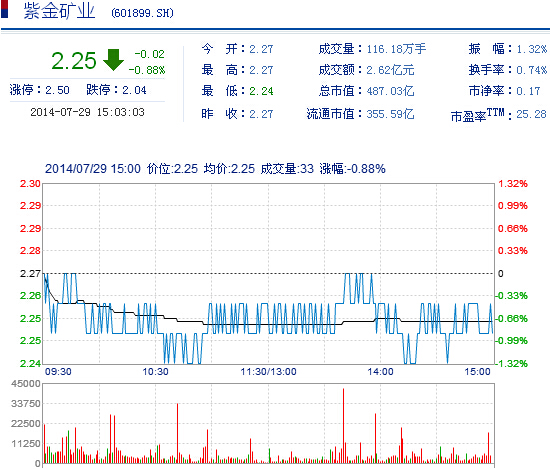Click the -0.99% green right axis label
Screen dimensions: 550x469
point(511,341)
